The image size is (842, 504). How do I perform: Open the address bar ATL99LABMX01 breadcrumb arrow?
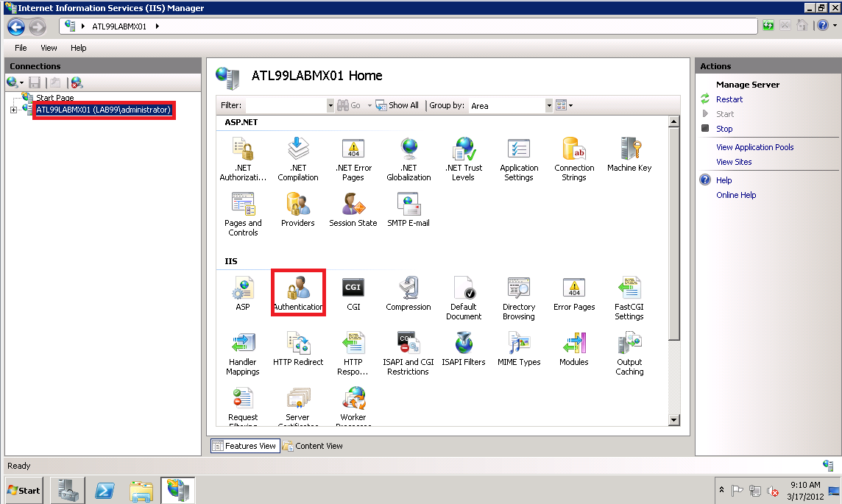(x=158, y=26)
